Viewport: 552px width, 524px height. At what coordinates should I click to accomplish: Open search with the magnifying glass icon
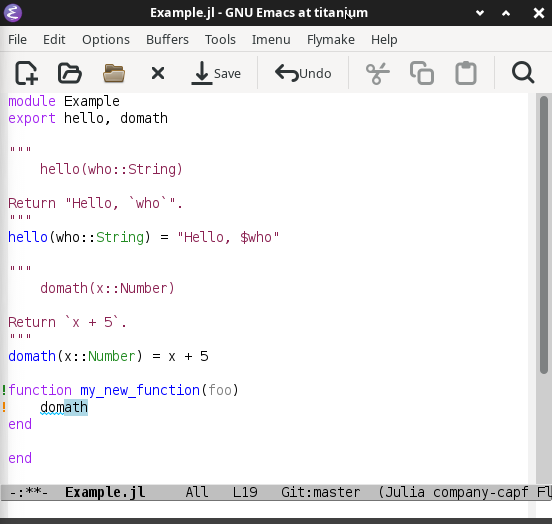click(523, 73)
